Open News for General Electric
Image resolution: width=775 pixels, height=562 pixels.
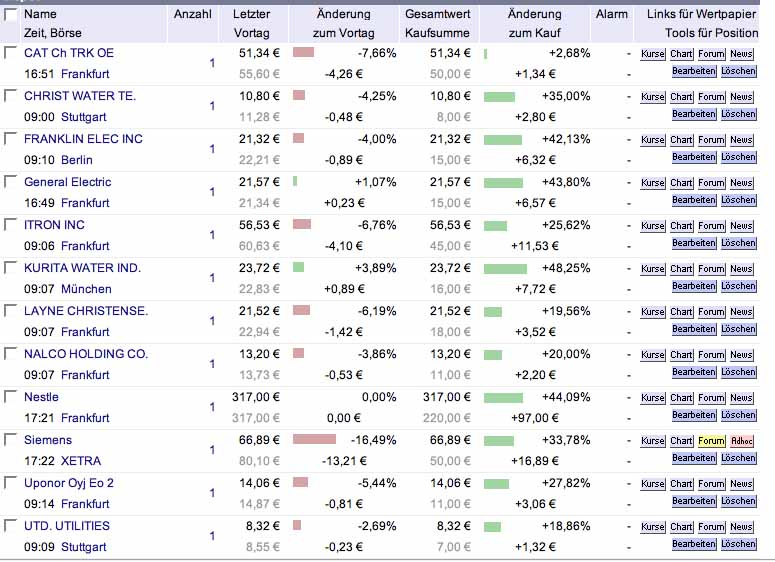741,183
